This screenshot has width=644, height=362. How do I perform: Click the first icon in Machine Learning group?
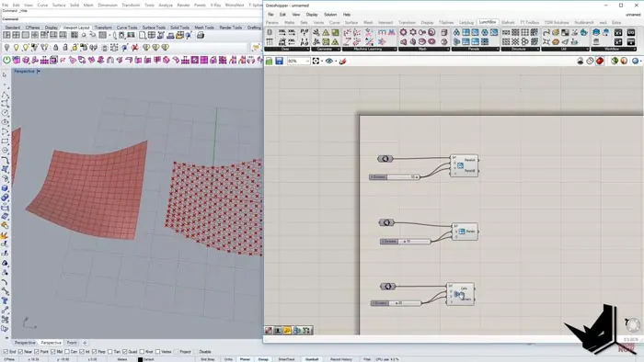(x=348, y=32)
